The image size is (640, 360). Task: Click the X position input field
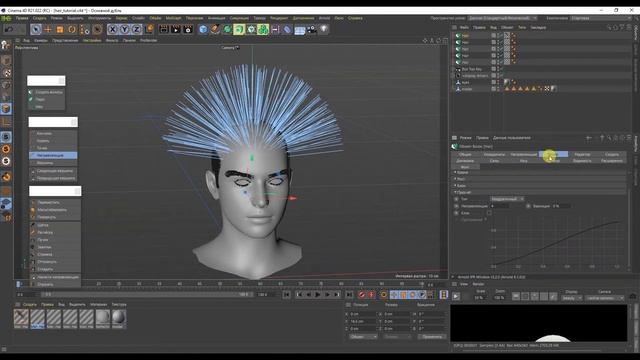364,314
